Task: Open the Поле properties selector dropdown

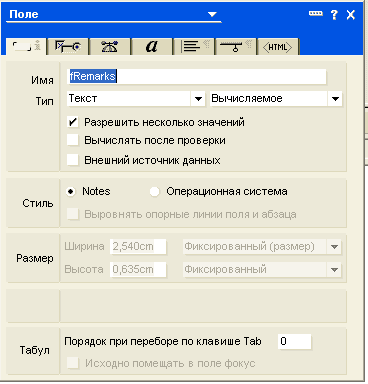Action: point(212,14)
